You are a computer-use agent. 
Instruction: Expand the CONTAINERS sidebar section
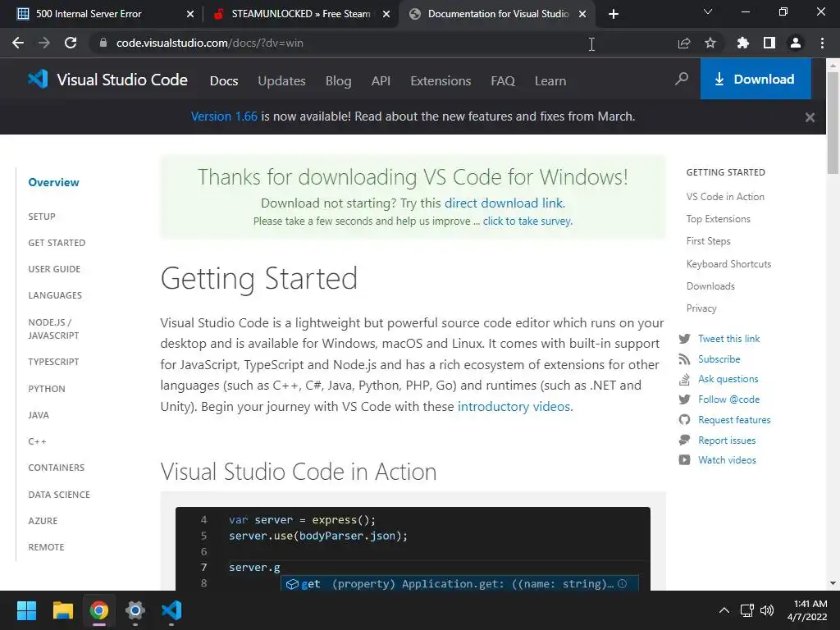coord(57,468)
